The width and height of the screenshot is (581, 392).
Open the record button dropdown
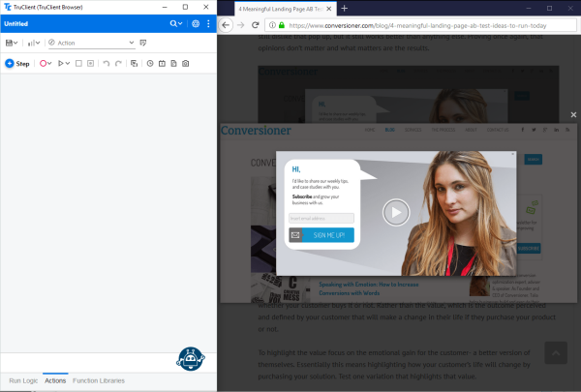[46, 64]
